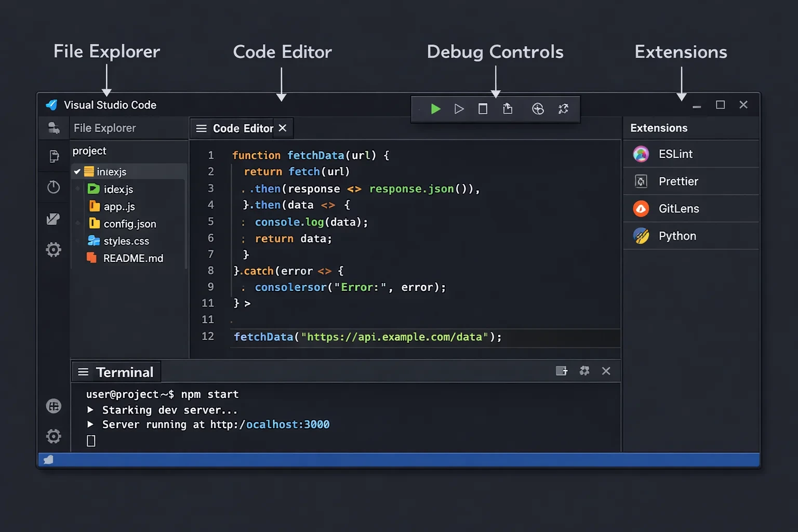Open config.json in file tree
798x532 pixels.
122,223
